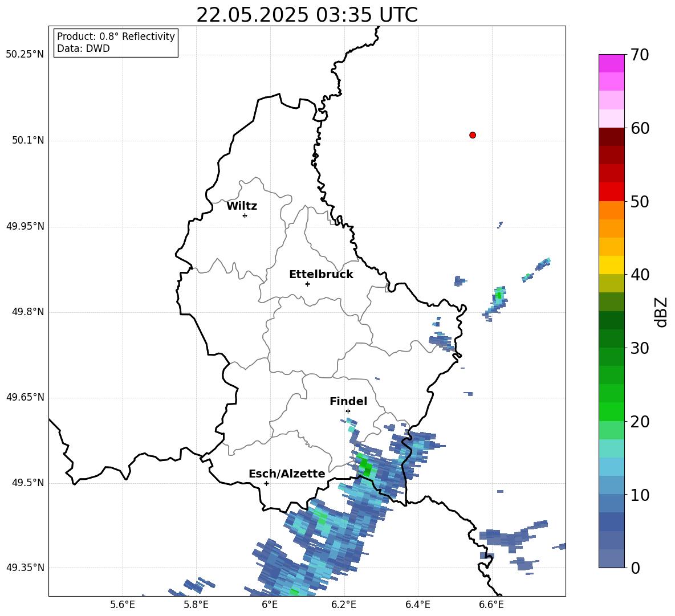Click the yellow swatch just above 40
The width and height of the screenshot is (675, 616).
click(612, 265)
